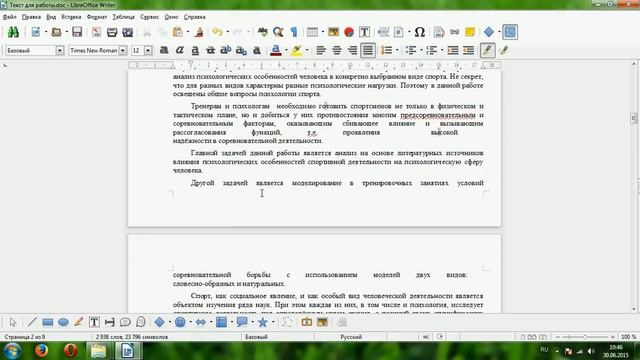Open the Вставка menu
The height and width of the screenshot is (360, 640).
[71, 17]
